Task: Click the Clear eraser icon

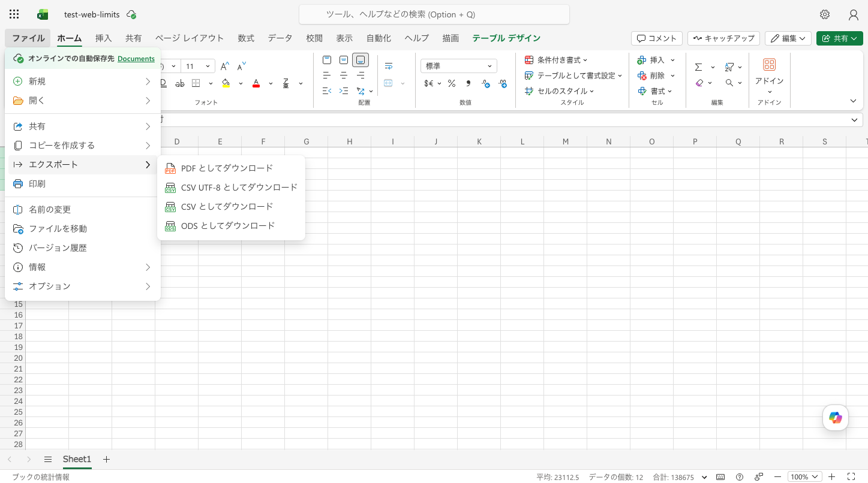Action: pyautogui.click(x=699, y=83)
